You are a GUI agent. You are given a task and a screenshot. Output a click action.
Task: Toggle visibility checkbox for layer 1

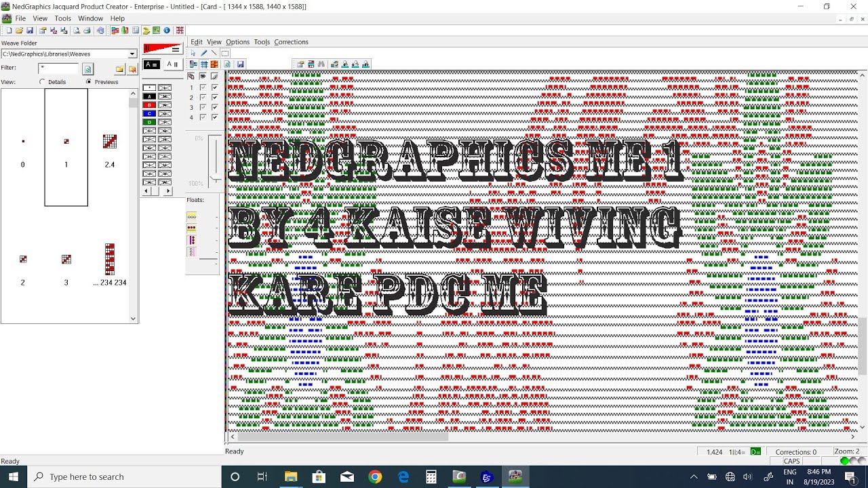pos(203,87)
